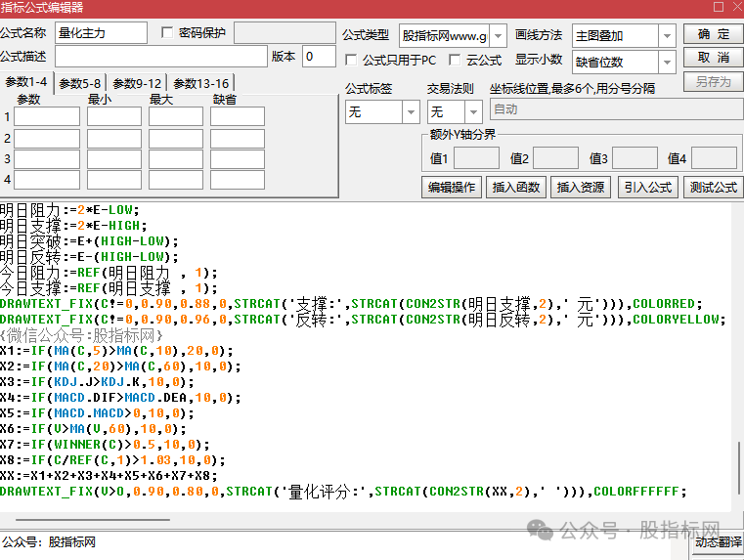The image size is (744, 560).
Task: Switch to the 参数9-12 tab
Action: point(137,84)
